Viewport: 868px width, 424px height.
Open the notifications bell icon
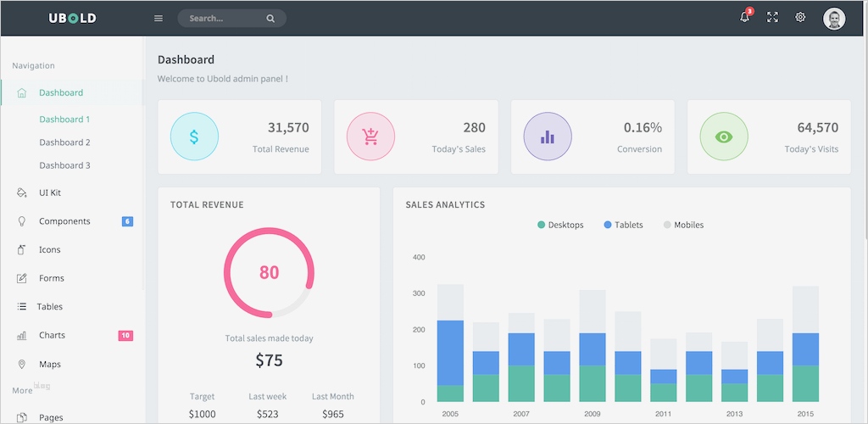click(744, 17)
